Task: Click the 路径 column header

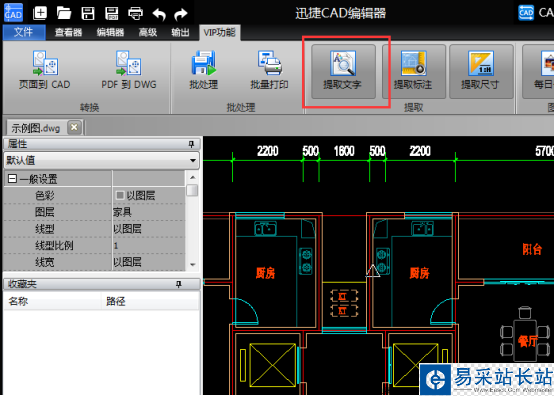Action: [x=151, y=302]
